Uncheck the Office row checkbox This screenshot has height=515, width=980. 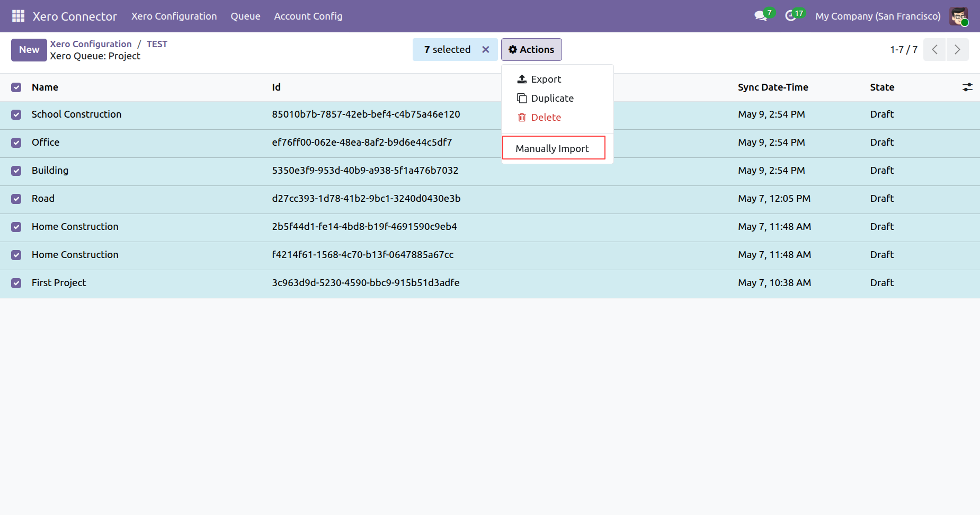click(x=16, y=143)
